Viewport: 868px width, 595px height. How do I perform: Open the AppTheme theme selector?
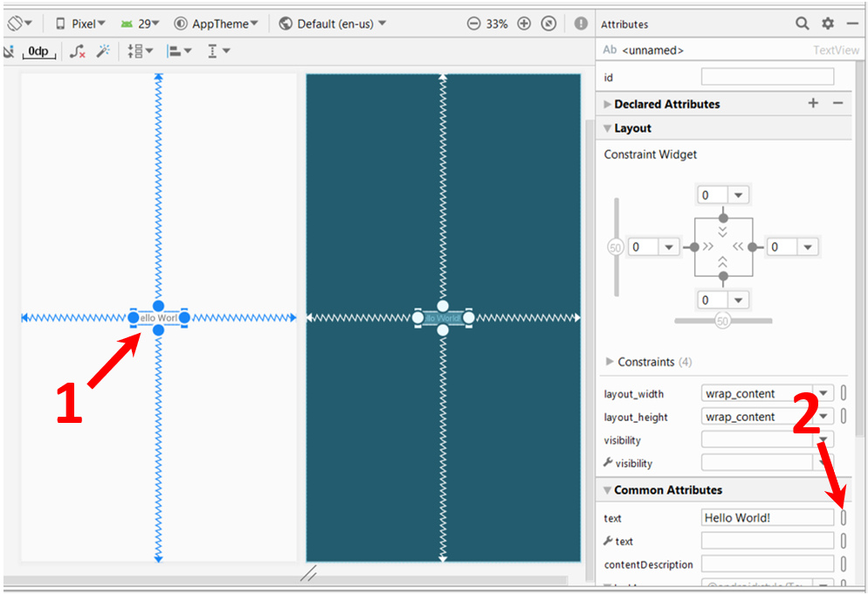[217, 24]
